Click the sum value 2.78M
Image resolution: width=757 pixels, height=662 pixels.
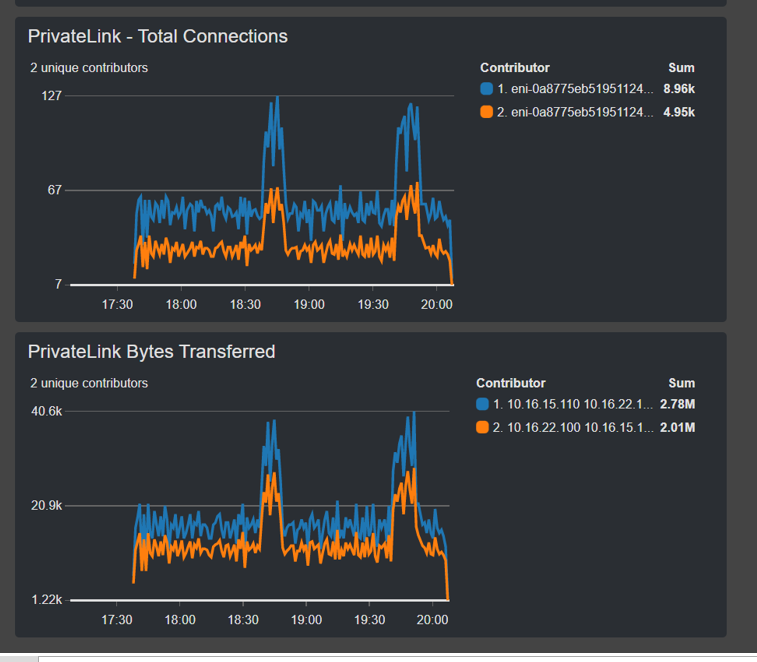click(677, 404)
